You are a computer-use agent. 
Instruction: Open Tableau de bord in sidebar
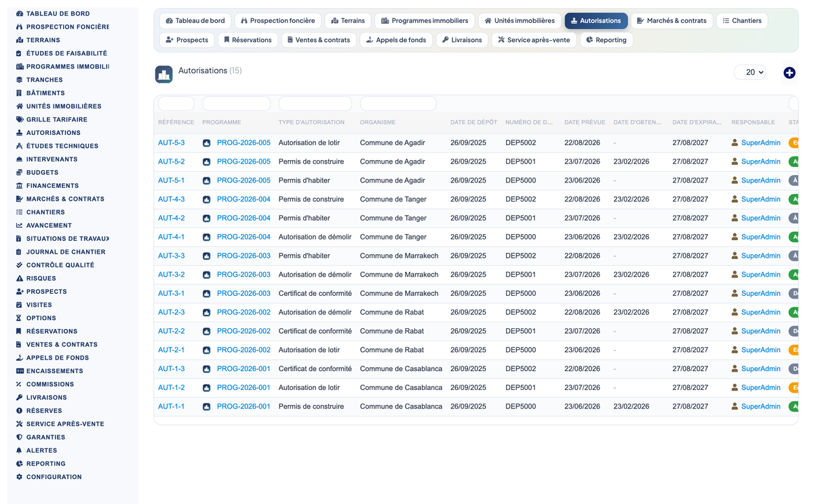point(58,14)
